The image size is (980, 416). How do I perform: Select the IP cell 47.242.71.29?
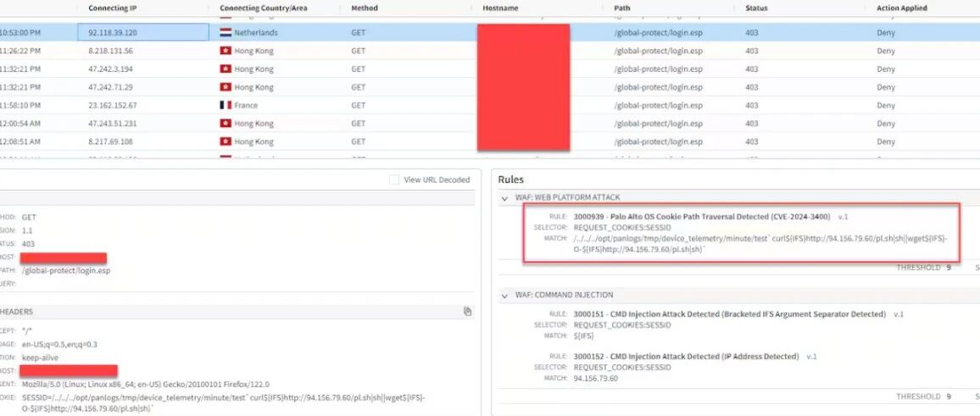coord(110,86)
